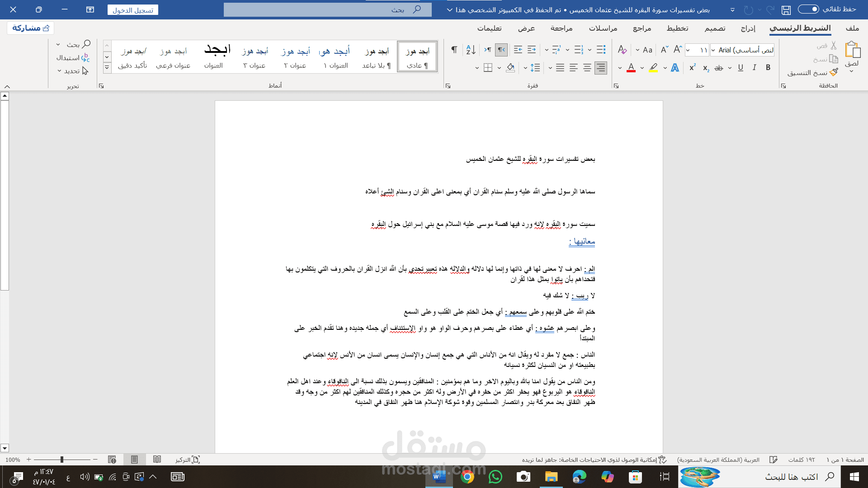Click the zoom slider in status bar
The image size is (868, 488).
tap(62, 460)
